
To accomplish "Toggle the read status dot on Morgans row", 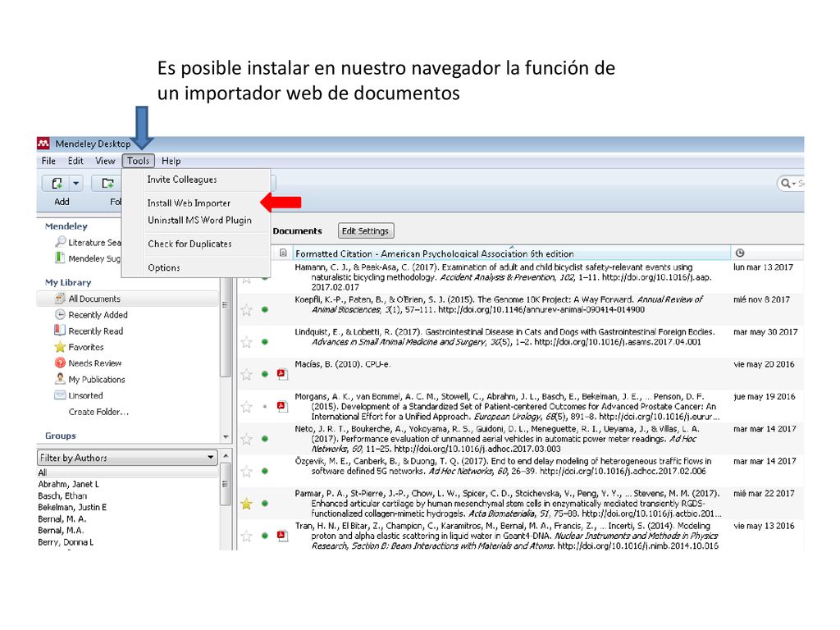I will (x=265, y=407).
